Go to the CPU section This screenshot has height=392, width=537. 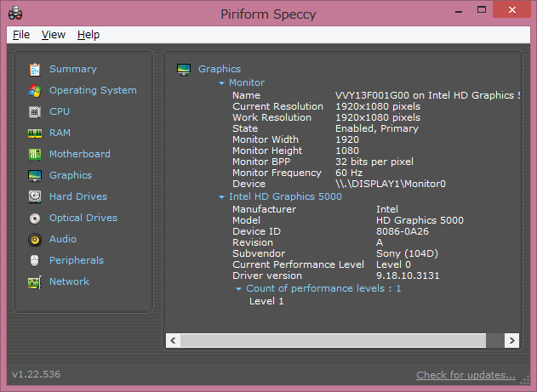(60, 111)
